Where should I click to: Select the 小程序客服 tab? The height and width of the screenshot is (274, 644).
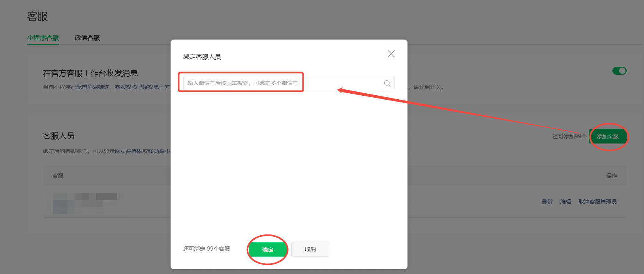point(43,38)
